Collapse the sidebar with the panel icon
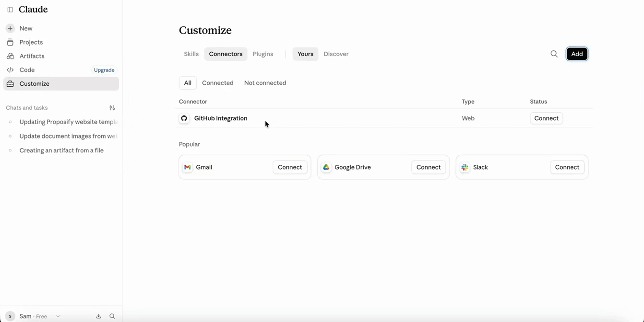Image resolution: width=644 pixels, height=322 pixels. [x=10, y=10]
